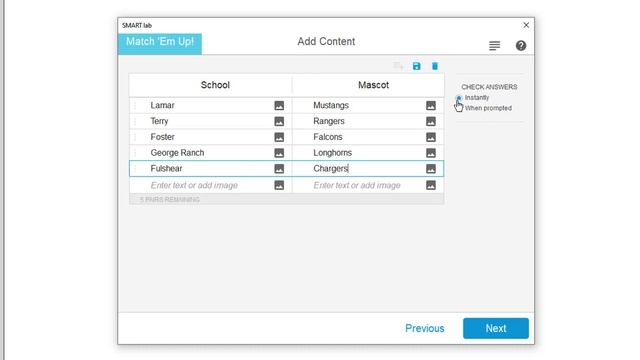Screen dimensions: 640x360
Task: Click the School column header
Action: 215,85
